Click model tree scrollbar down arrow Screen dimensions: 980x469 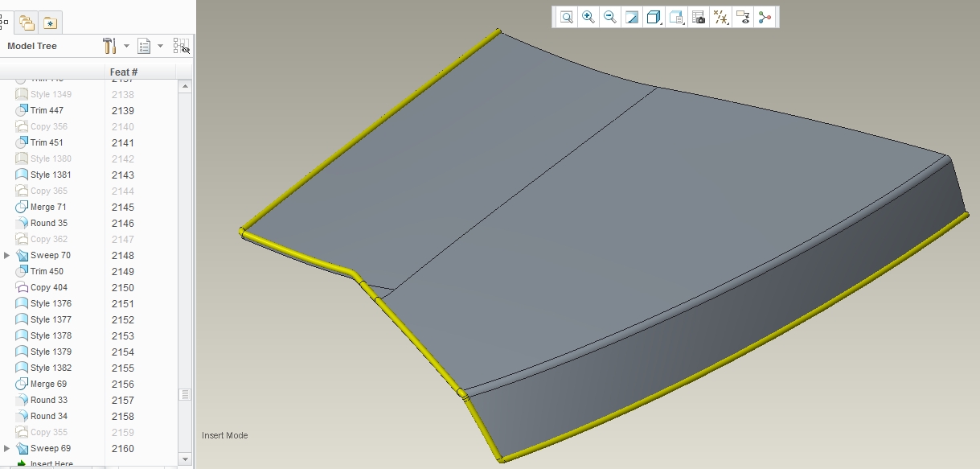point(185,459)
